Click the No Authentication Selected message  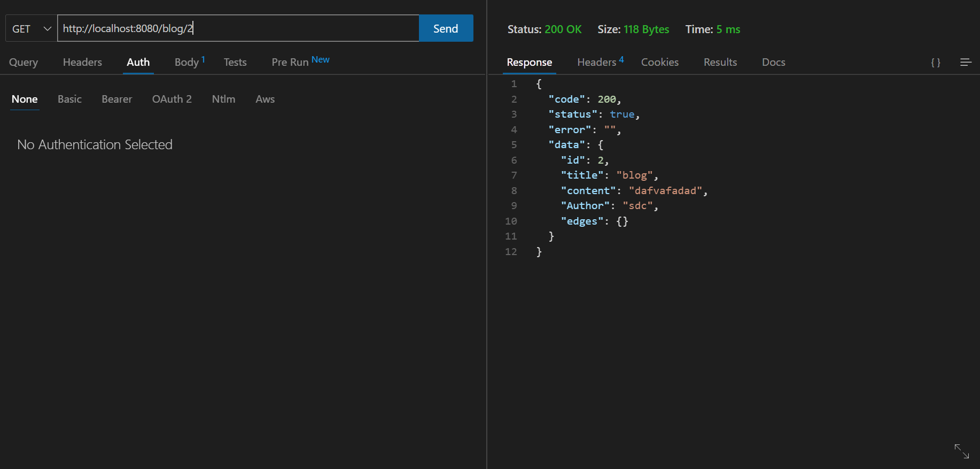click(95, 145)
